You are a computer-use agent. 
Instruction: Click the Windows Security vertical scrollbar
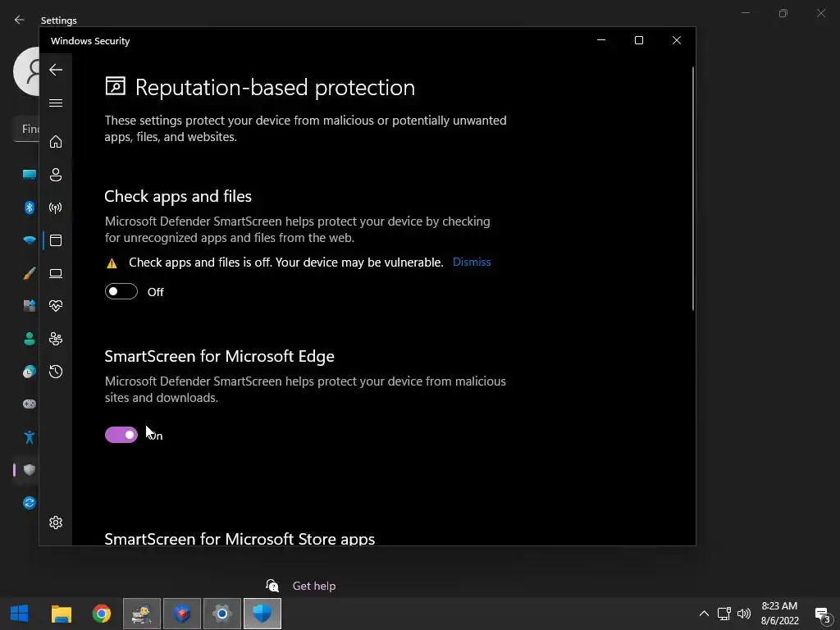692,189
